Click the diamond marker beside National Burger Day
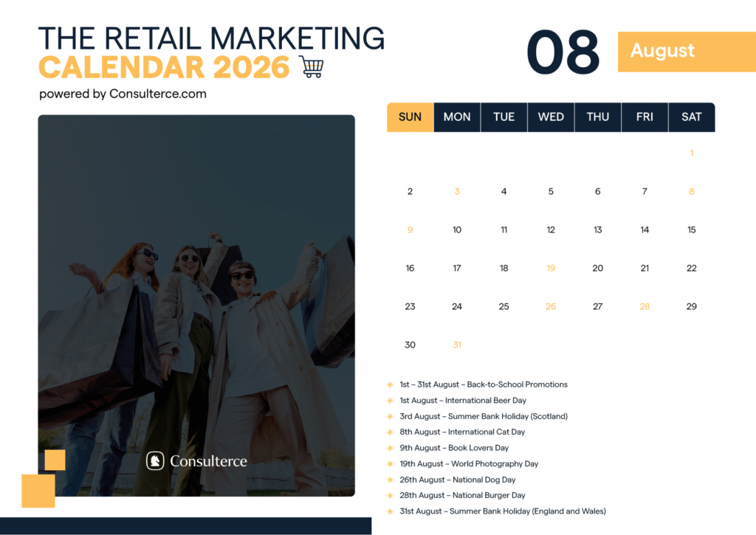The image size is (756, 535). (389, 495)
